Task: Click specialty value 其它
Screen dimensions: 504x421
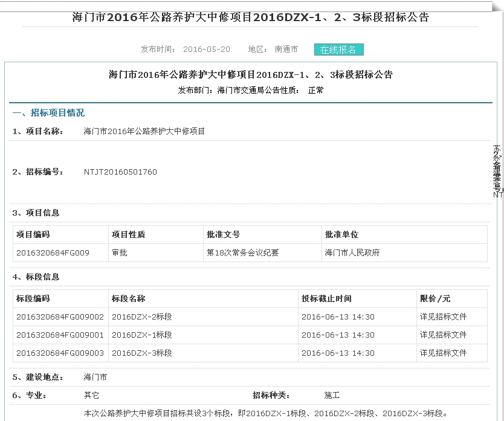Action: coord(91,395)
